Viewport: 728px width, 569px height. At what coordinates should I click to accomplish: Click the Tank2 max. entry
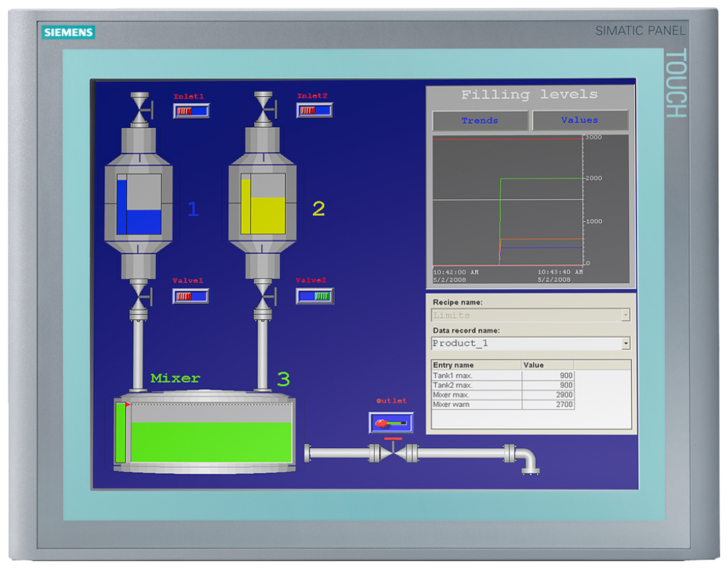point(476,385)
